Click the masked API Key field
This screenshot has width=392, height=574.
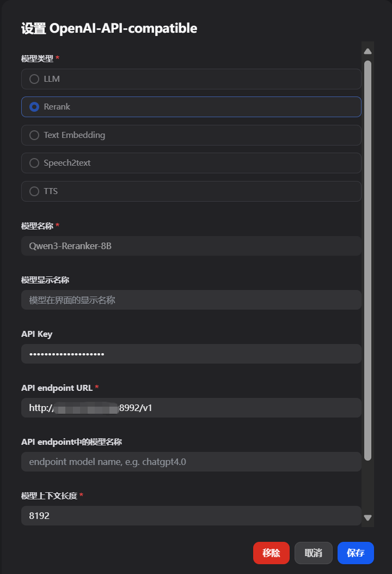191,354
